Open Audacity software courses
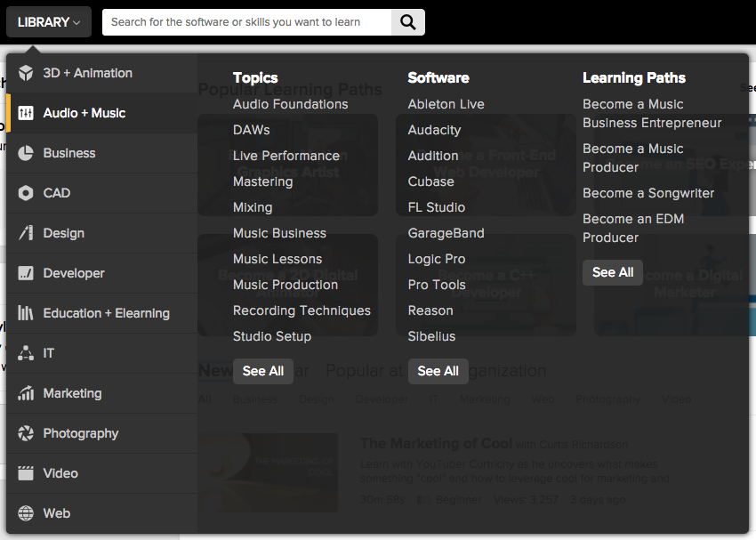The height and width of the screenshot is (540, 756). (434, 130)
